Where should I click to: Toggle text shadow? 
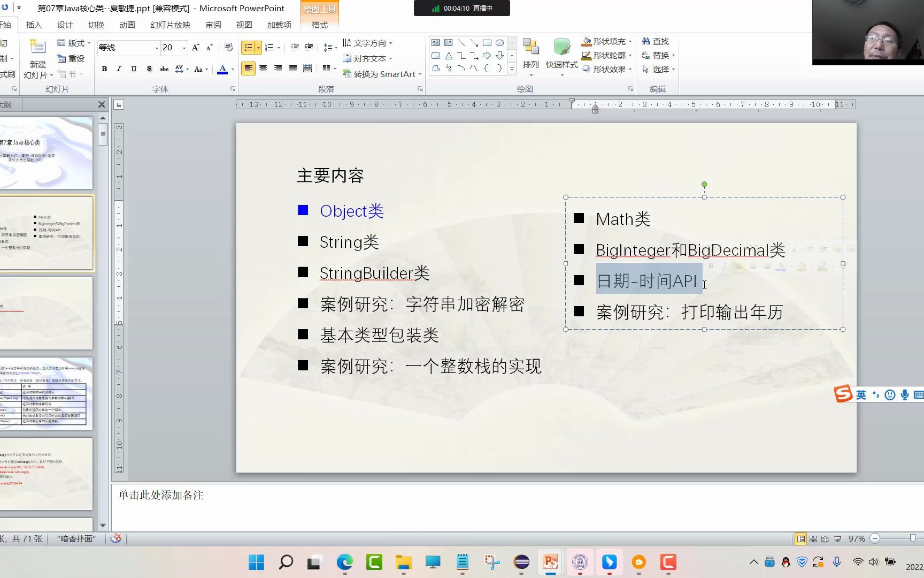tap(149, 69)
